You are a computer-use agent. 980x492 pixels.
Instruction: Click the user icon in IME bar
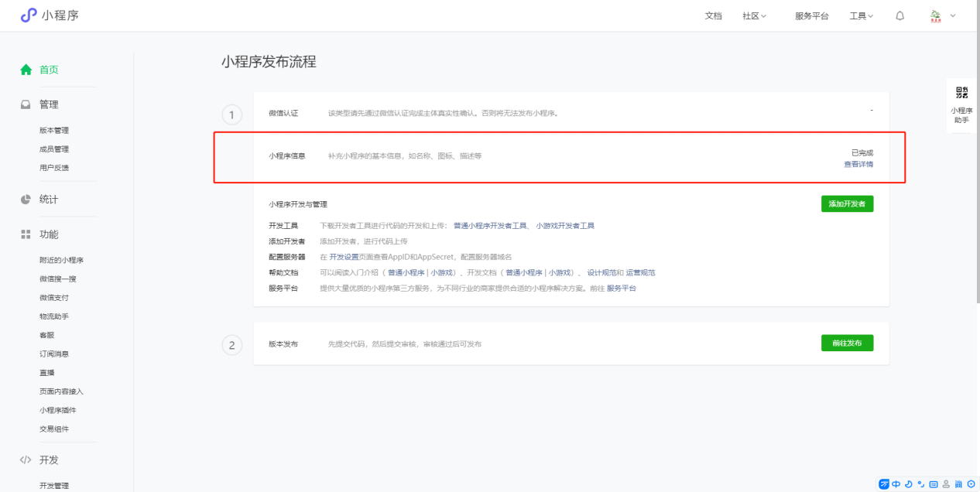[945, 484]
